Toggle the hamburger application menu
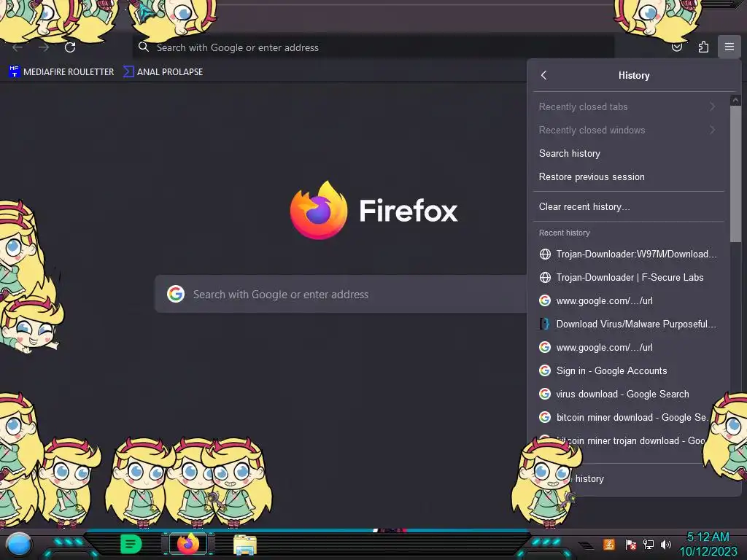Image resolution: width=747 pixels, height=560 pixels. click(x=729, y=47)
